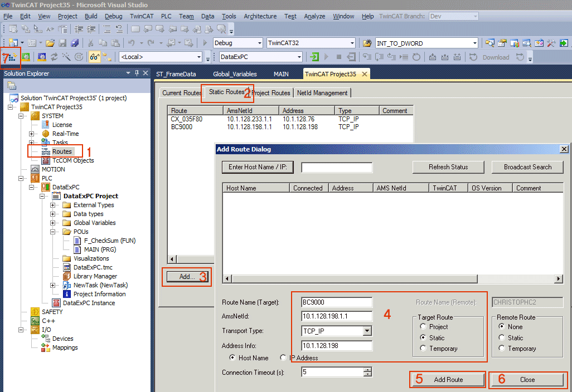Image resolution: width=572 pixels, height=392 pixels.
Task: Click the Route Name (Target) field
Action: pyautogui.click(x=337, y=302)
